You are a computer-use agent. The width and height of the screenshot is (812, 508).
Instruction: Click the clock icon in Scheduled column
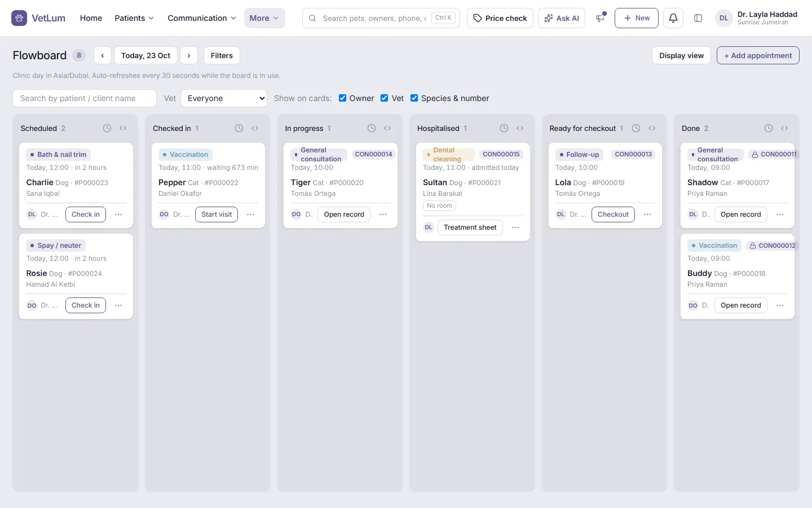107,128
